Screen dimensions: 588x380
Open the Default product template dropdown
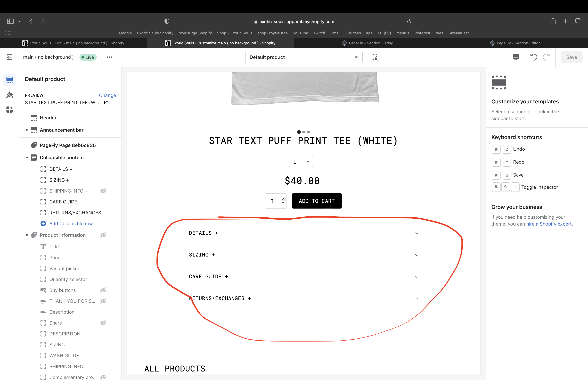(304, 57)
